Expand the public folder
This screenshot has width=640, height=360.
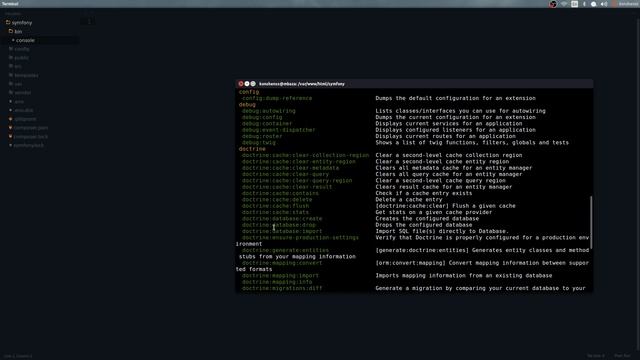click(21, 58)
